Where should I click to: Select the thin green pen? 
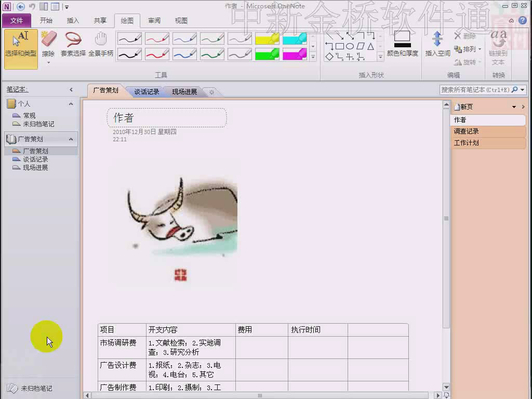[212, 38]
